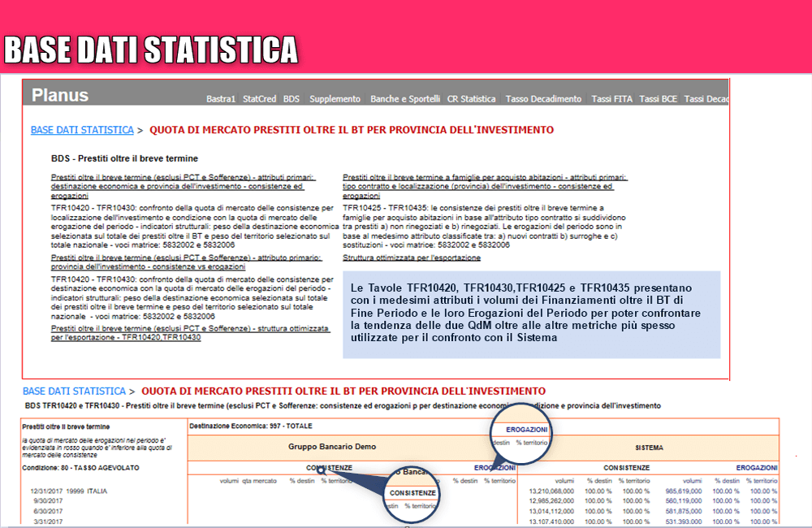Click the '6/30/2017' row label
This screenshot has height=528, width=812.
48,512
